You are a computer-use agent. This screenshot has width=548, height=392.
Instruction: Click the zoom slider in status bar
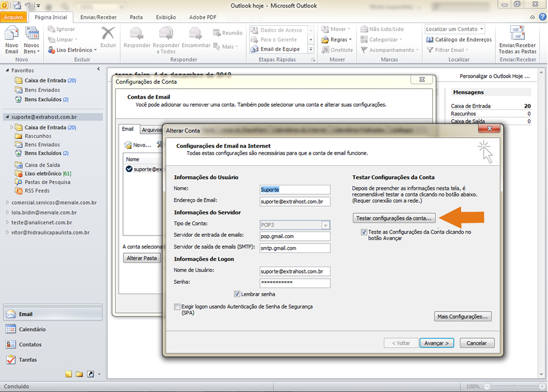(x=514, y=386)
